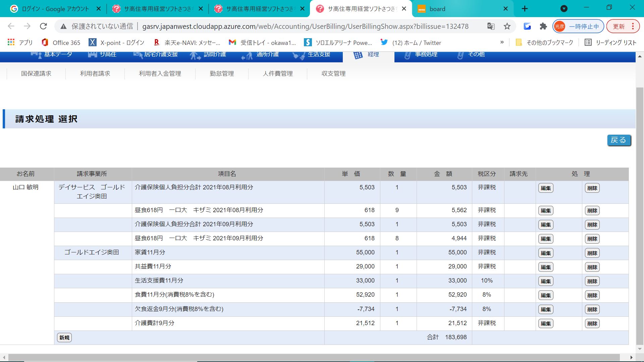Click the horizontal scrollbar at bottom
Screen dimensions: 644x362
pyautogui.click(x=314, y=357)
